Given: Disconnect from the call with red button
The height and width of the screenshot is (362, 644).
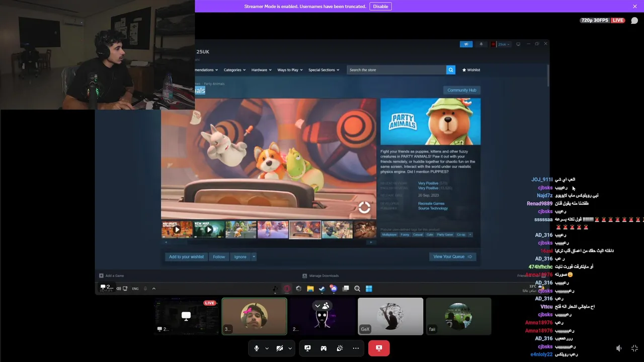Looking at the screenshot, I should coord(379,348).
